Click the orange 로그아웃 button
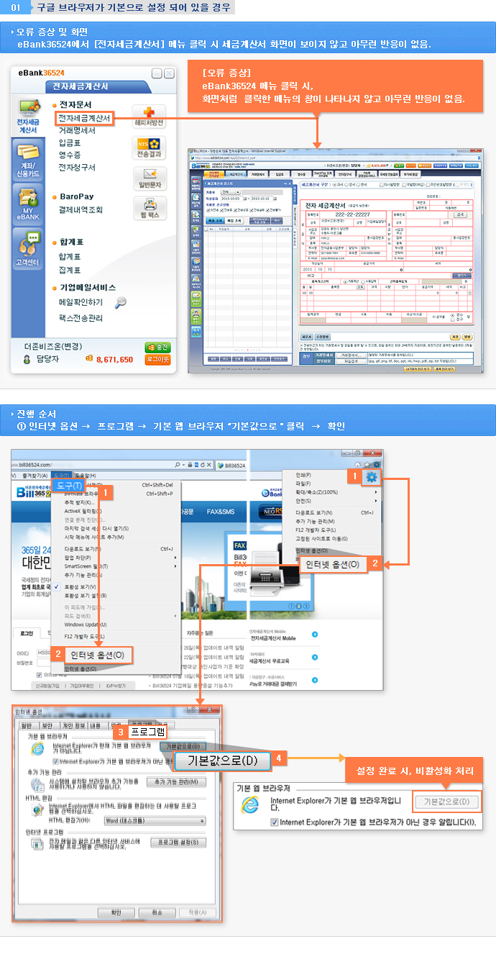 coord(157,358)
